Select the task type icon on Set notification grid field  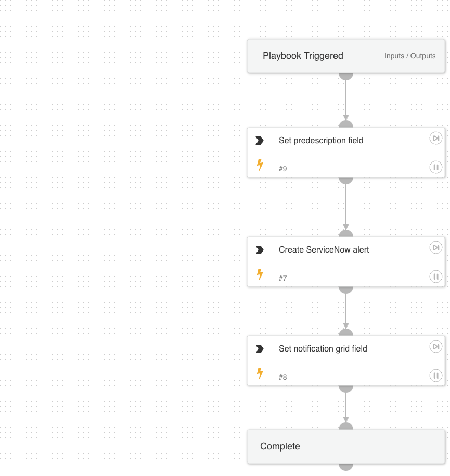click(x=260, y=348)
